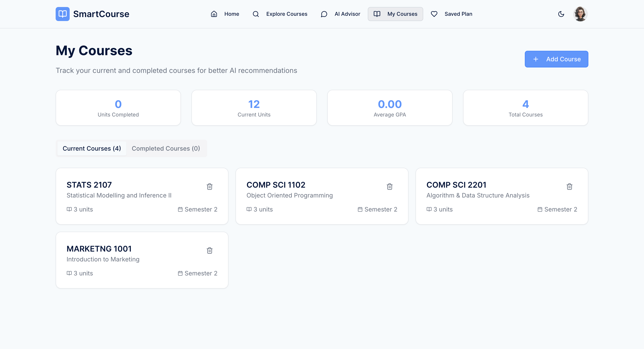The height and width of the screenshot is (349, 644).
Task: Toggle dark mode with moon icon
Action: click(x=561, y=14)
